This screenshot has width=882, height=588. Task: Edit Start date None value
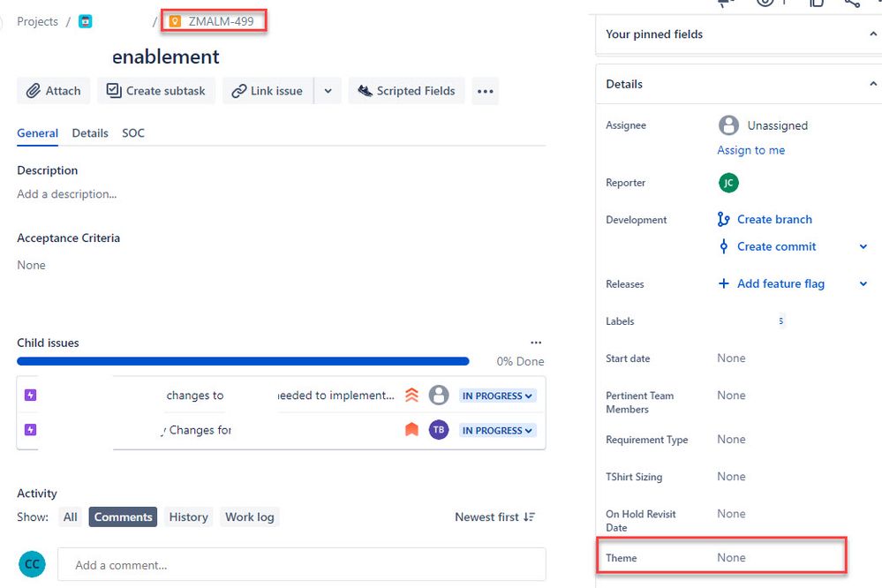tap(731, 358)
